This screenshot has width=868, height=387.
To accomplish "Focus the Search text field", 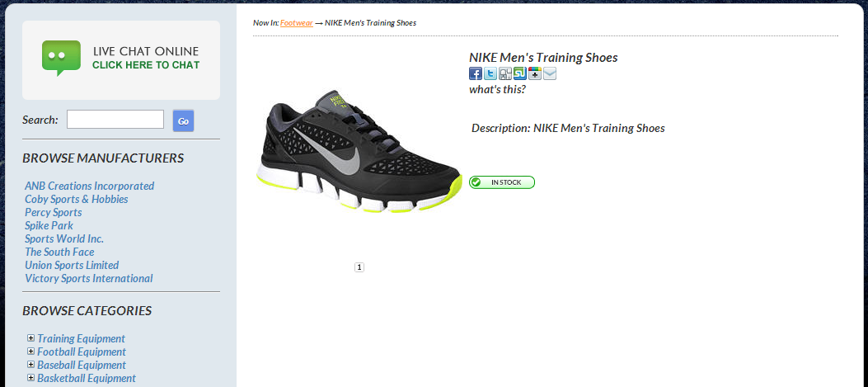I will point(115,119).
